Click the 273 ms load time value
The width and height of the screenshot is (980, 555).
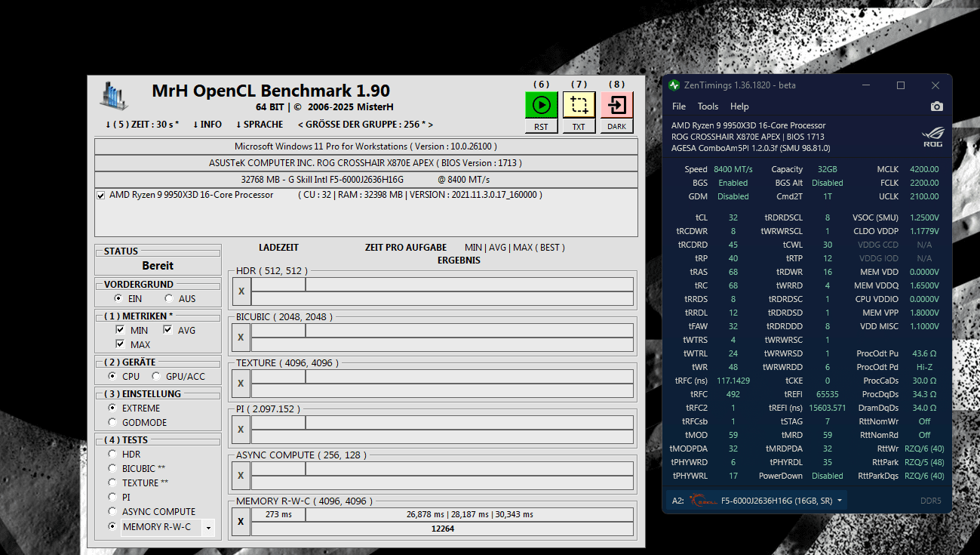coord(278,514)
